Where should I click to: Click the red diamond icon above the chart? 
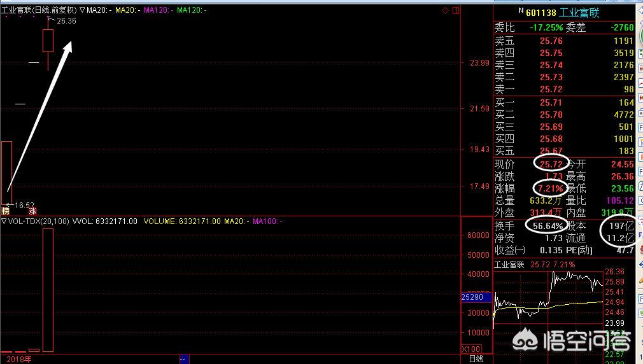click(446, 10)
